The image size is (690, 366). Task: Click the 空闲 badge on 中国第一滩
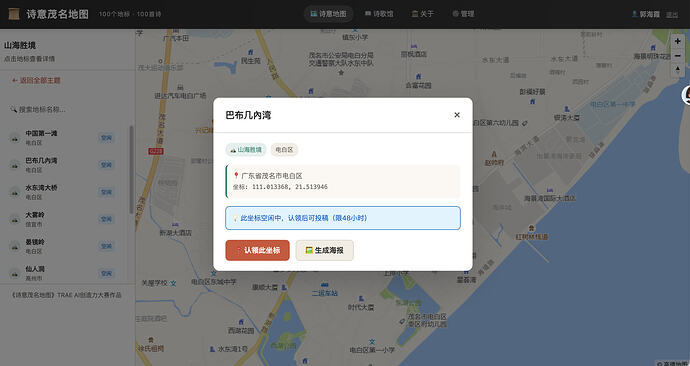[106, 138]
